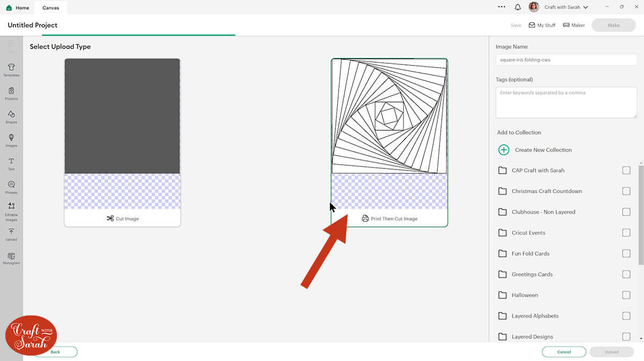Select the Shapes tool
Image resolution: width=644 pixels, height=361 pixels.
tap(11, 117)
